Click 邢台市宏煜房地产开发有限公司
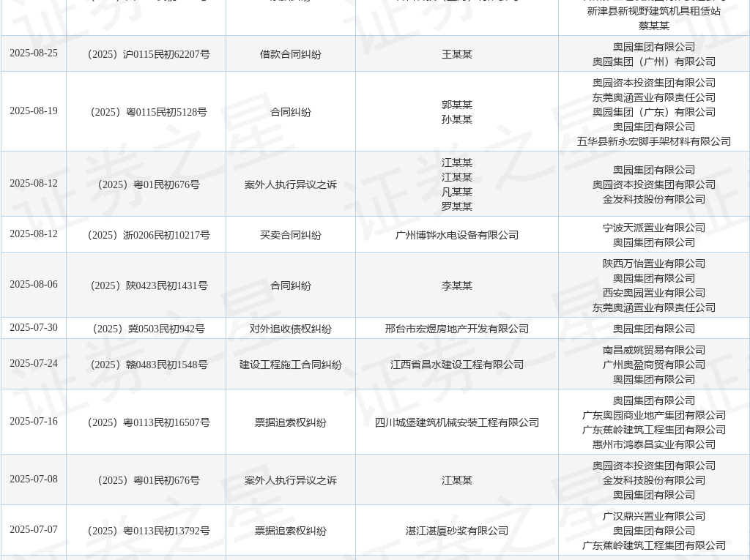Image resolution: width=750 pixels, height=560 pixels. pyautogui.click(x=457, y=329)
